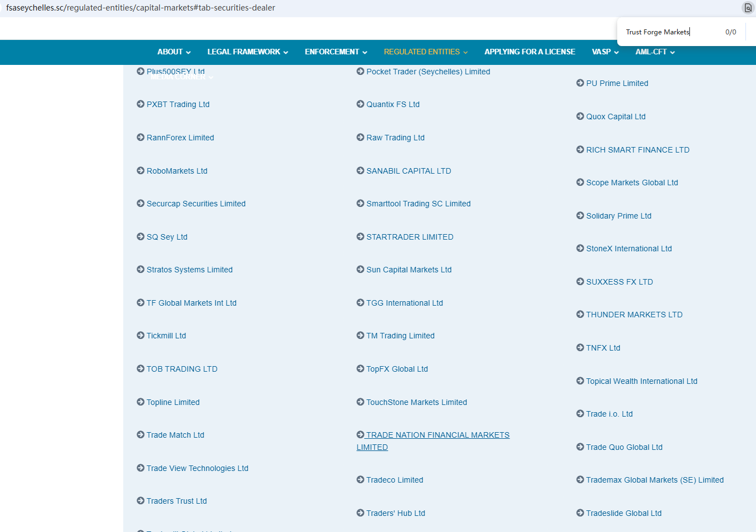Click arrow icon beside SUXXESS FX LTD
Viewport: 756px width, 532px height.
pos(580,281)
